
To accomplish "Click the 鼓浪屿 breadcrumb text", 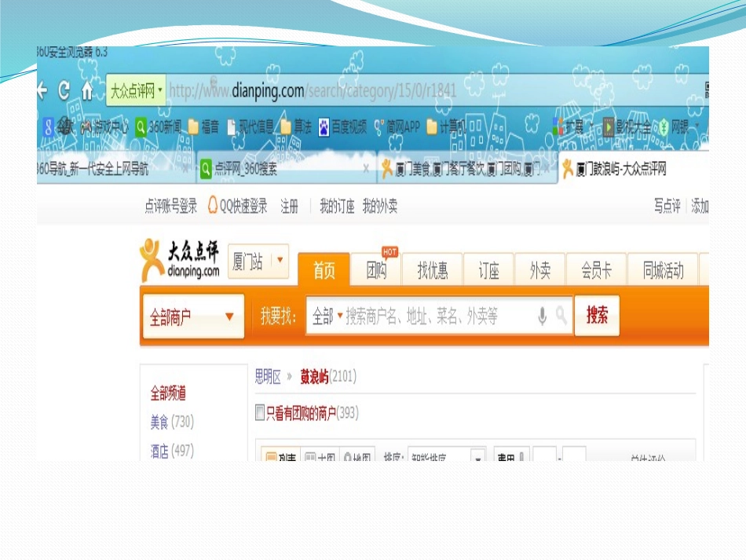I will tap(314, 377).
